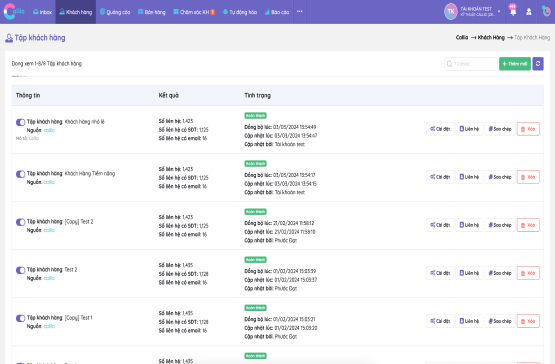Open the Tự động hóa menu
The width and height of the screenshot is (555, 364).
[240, 12]
